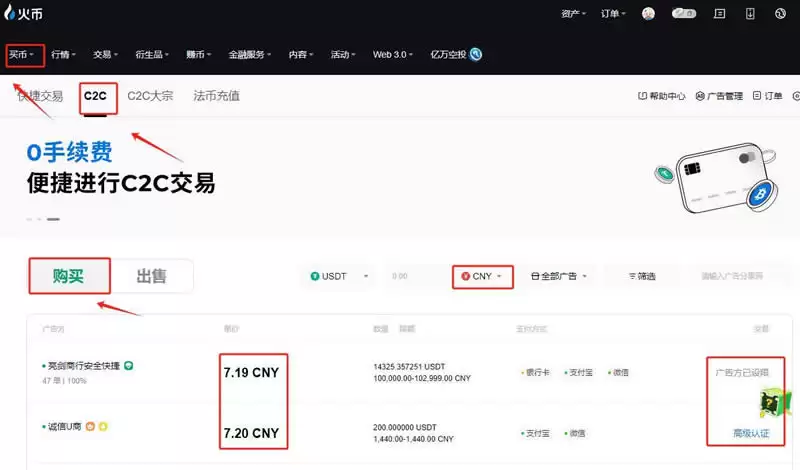
Task: Switch to the C2C tab
Action: tap(95, 96)
